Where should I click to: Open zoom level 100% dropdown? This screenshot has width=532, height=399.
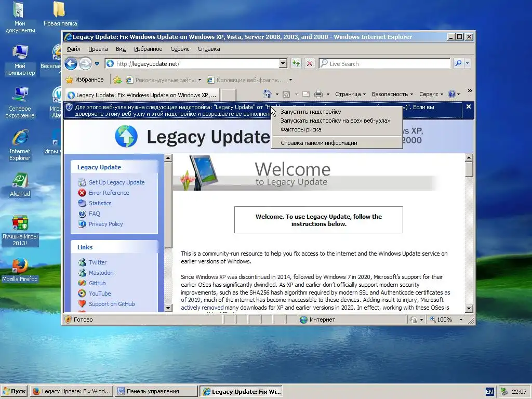(x=461, y=320)
